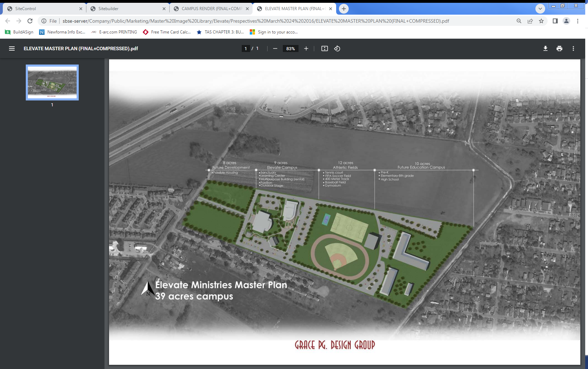Go back to previous page
This screenshot has width=588, height=369.
tap(8, 21)
